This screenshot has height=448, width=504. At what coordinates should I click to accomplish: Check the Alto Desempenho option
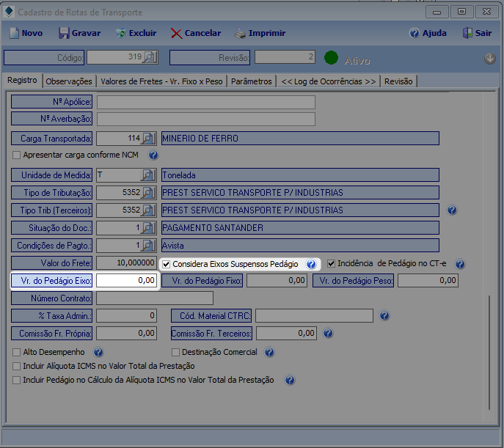tap(17, 353)
